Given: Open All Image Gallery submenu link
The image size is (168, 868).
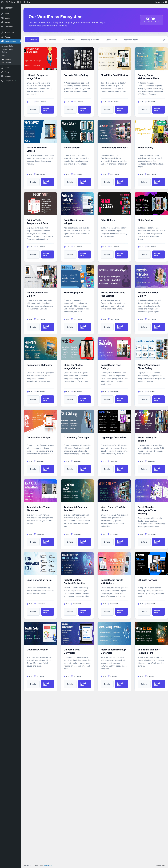Looking at the screenshot, I should click(x=8, y=46).
